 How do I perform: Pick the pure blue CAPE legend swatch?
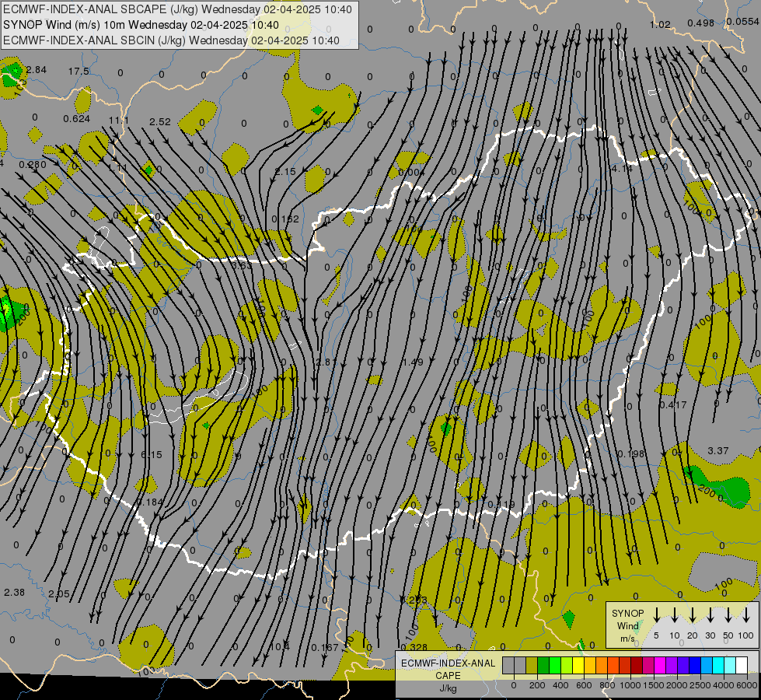[x=695, y=666]
